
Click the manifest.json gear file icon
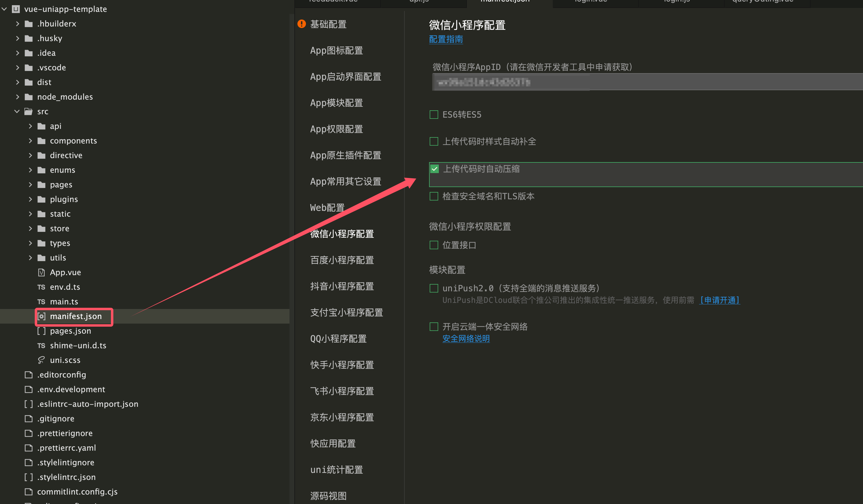pos(41,316)
